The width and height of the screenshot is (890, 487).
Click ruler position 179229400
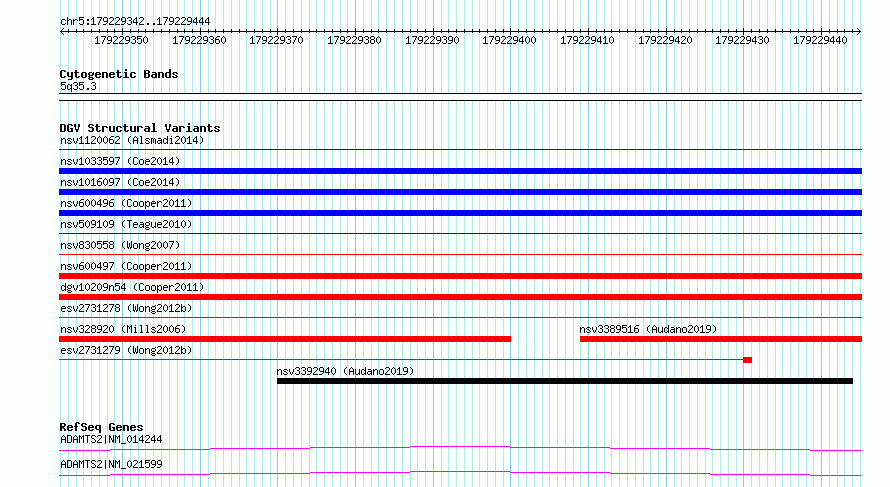click(x=509, y=40)
